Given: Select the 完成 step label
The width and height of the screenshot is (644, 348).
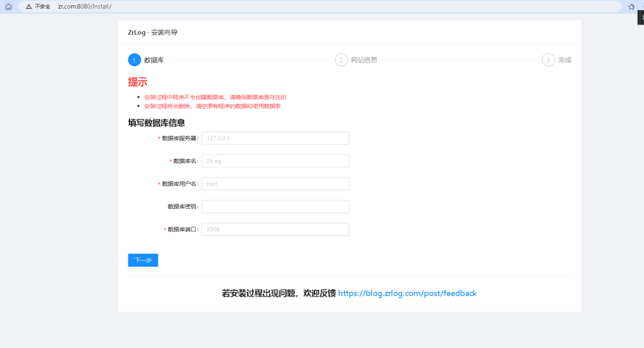Looking at the screenshot, I should [x=565, y=60].
